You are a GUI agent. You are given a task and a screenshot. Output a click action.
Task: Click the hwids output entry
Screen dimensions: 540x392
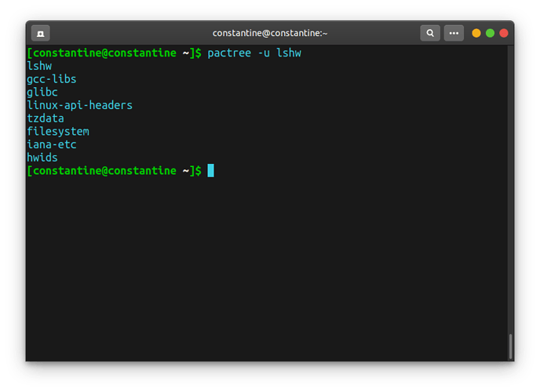(42, 158)
